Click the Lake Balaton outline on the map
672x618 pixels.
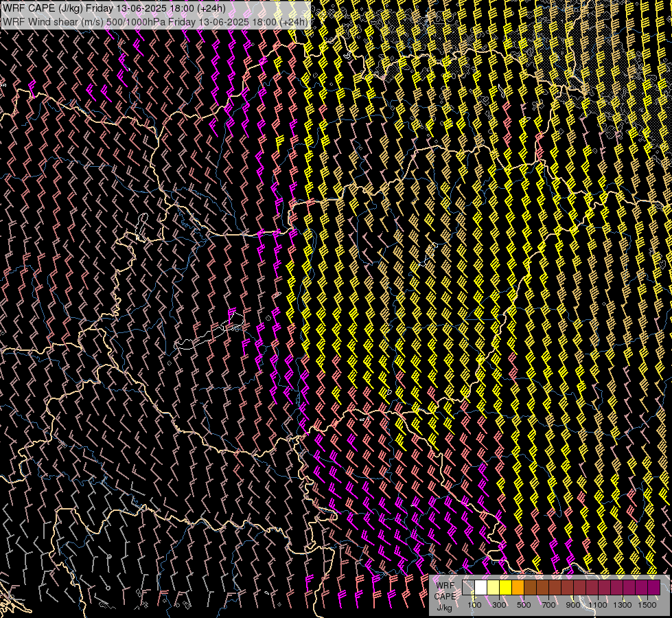tap(209, 332)
